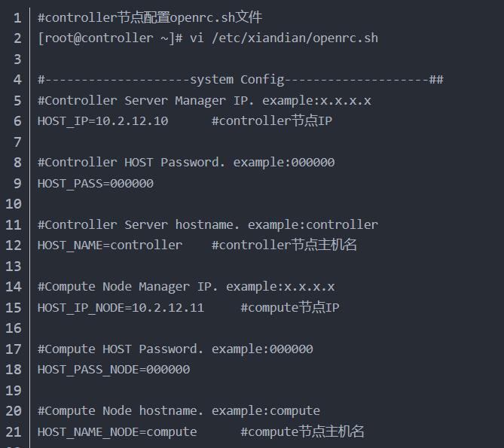Image resolution: width=504 pixels, height=448 pixels.
Task: Click the HOST_NAME=controller assignment
Action: pos(110,245)
